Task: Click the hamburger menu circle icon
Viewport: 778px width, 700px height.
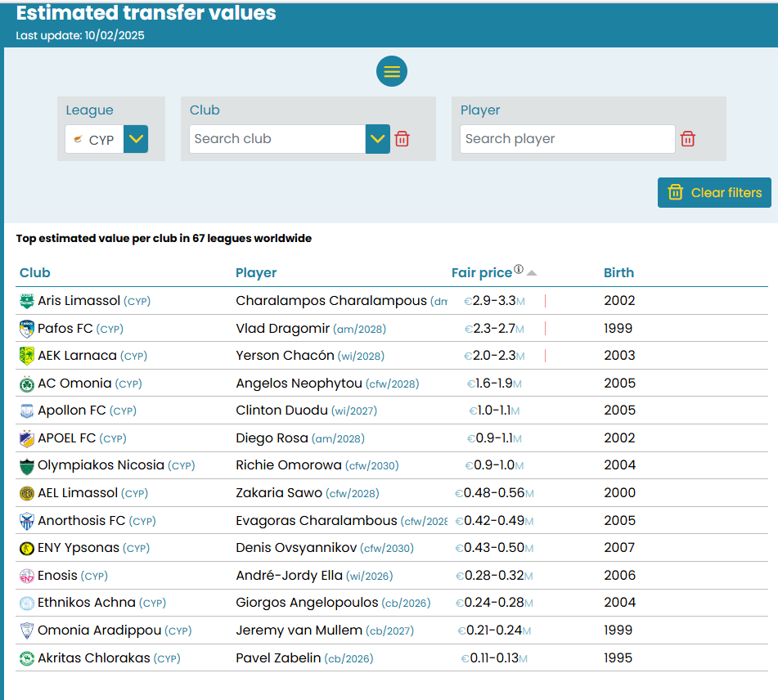Action: tap(392, 72)
